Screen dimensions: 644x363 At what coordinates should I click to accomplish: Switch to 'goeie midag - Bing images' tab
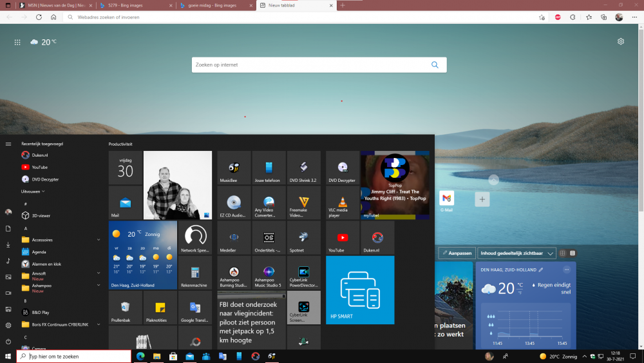216,5
